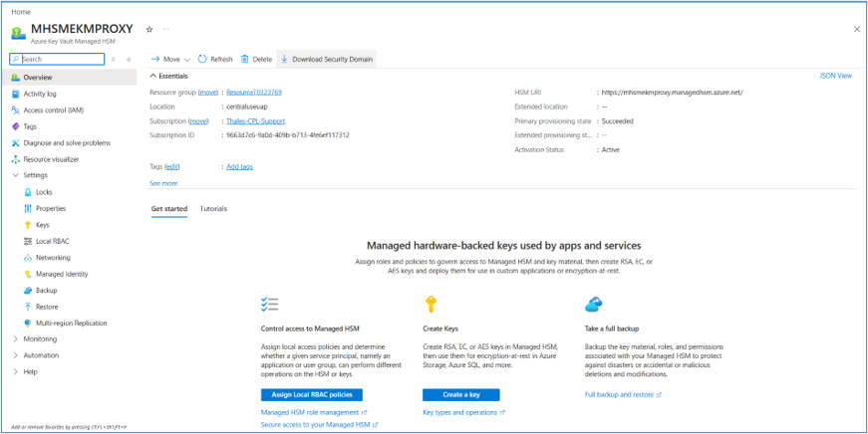Focus the sidebar Search field
This screenshot has height=434, width=868.
coord(57,59)
